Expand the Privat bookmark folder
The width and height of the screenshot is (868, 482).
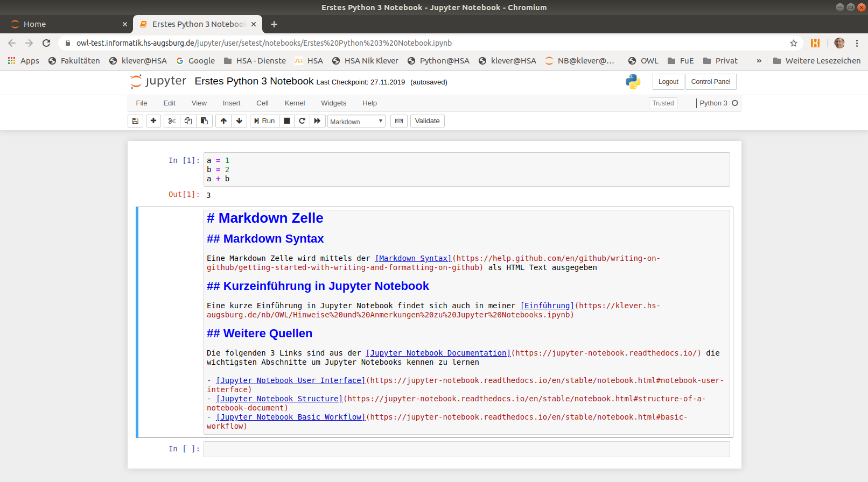[720, 61]
